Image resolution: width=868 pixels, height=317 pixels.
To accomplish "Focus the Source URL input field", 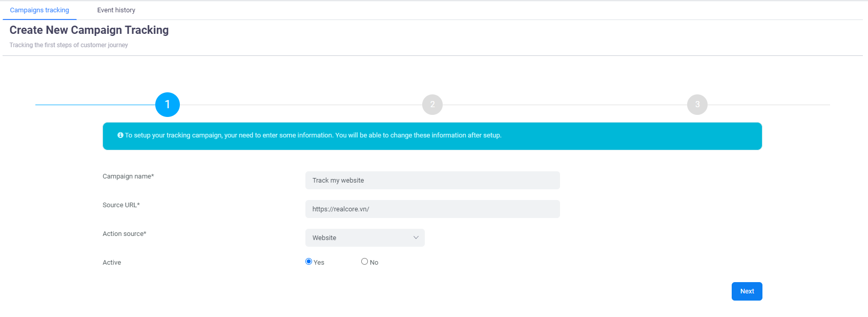I will click(x=432, y=209).
